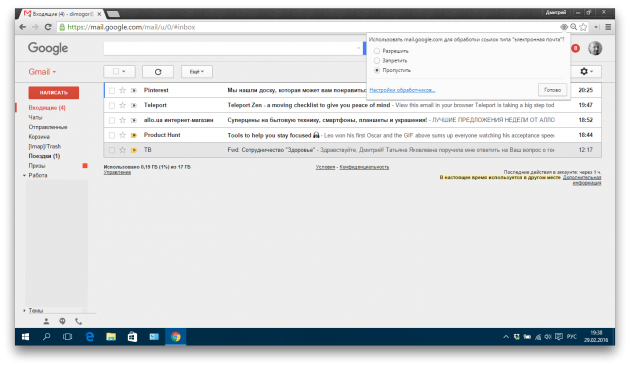Toggle importance marker on Product Hunt email

click(134, 135)
